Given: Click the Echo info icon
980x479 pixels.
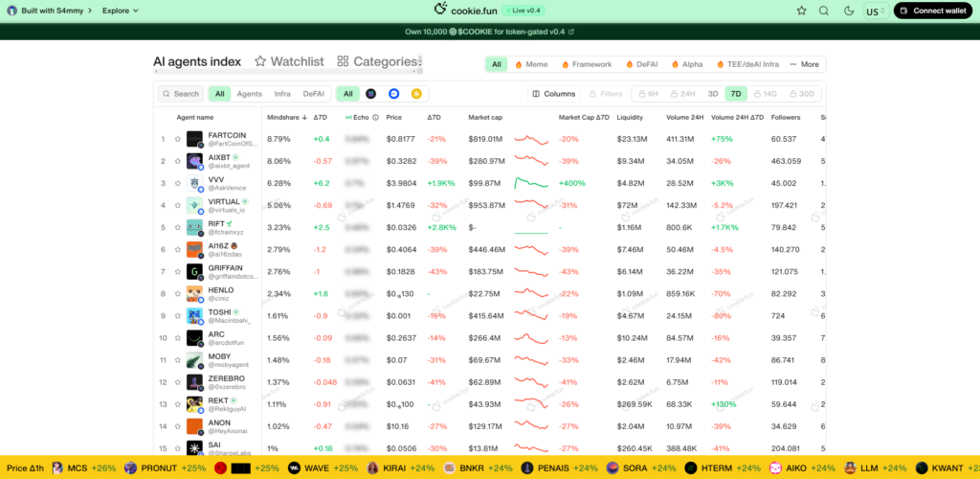Looking at the screenshot, I should click(375, 118).
